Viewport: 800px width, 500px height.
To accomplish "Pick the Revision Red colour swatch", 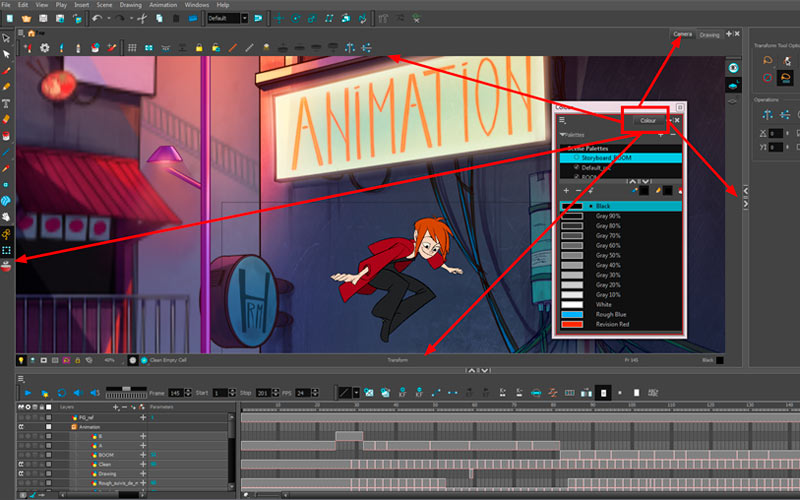I will coord(572,324).
